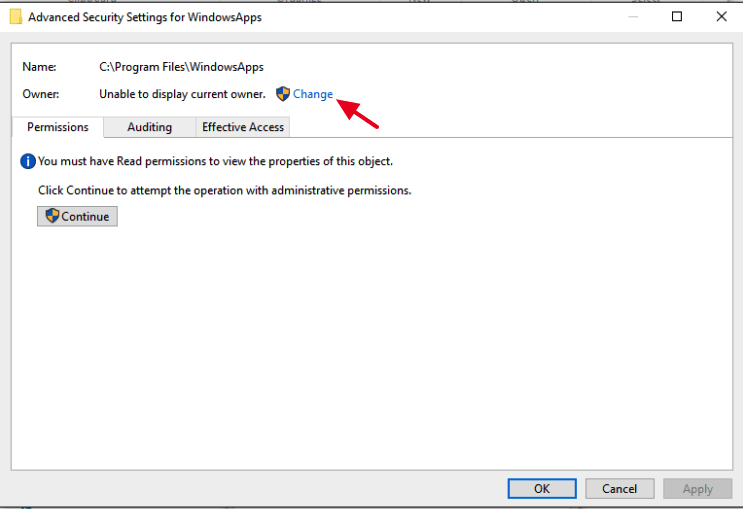
Task: Click the shield icon beside the Change link
Action: tap(283, 94)
